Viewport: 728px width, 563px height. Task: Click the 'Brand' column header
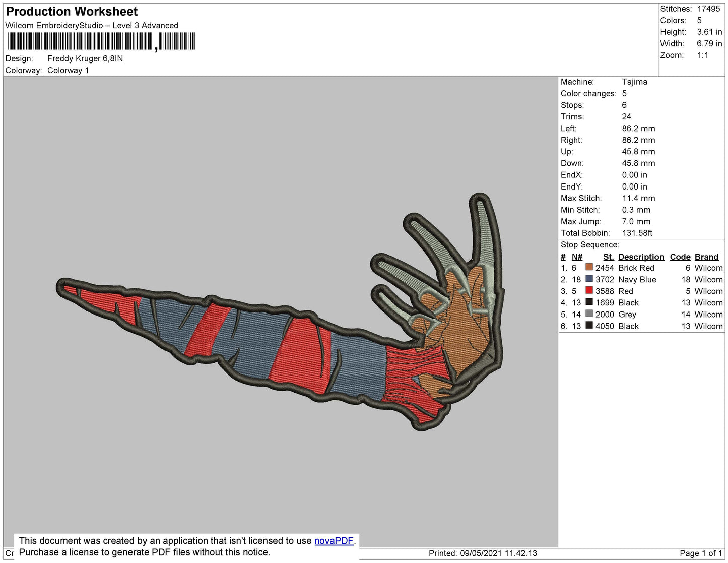pyautogui.click(x=706, y=257)
